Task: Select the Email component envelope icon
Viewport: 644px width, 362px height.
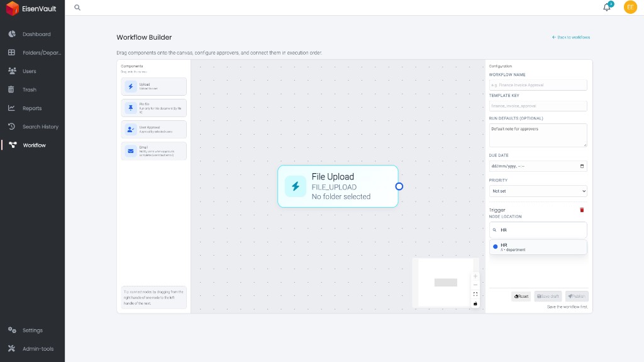Action: click(x=131, y=151)
